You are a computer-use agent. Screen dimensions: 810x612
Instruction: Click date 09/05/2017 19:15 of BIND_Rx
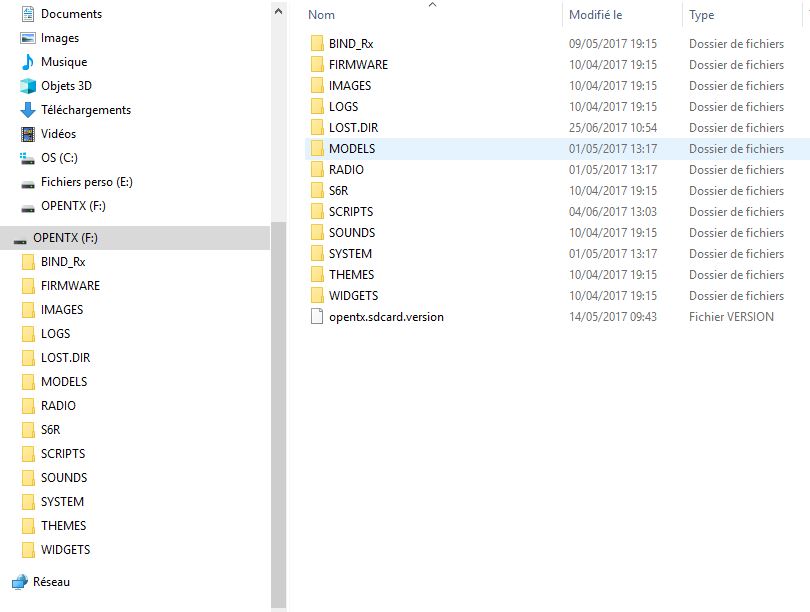click(x=613, y=44)
